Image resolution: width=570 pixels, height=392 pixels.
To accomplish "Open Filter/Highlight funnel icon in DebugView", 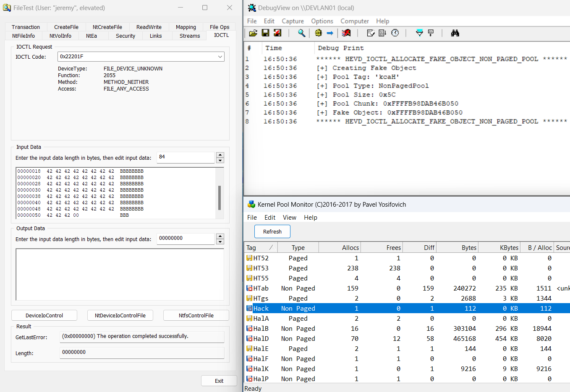I will click(419, 33).
